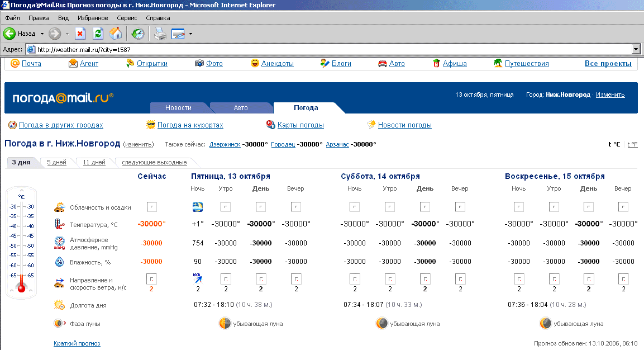Open the Путешествия link
Screen dimensions: 644x350
click(527, 63)
